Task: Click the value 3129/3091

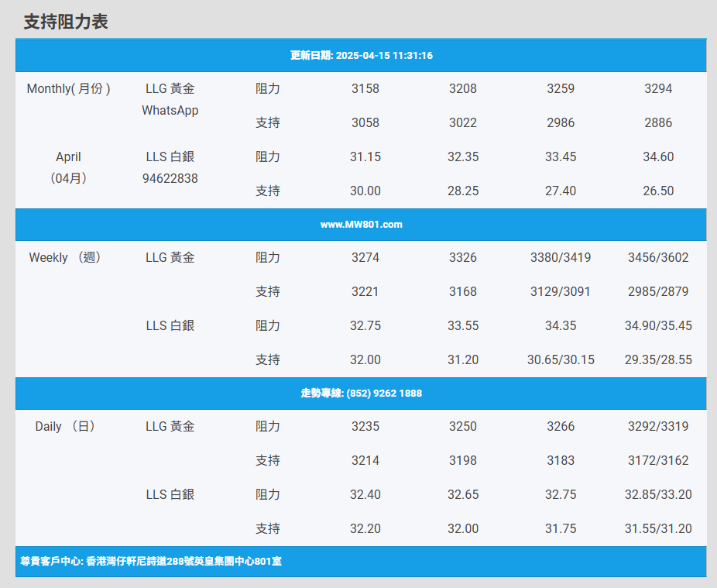Action: click(x=561, y=291)
